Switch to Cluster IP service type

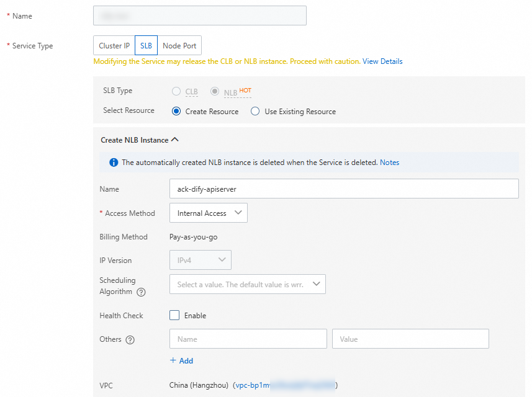pos(114,46)
